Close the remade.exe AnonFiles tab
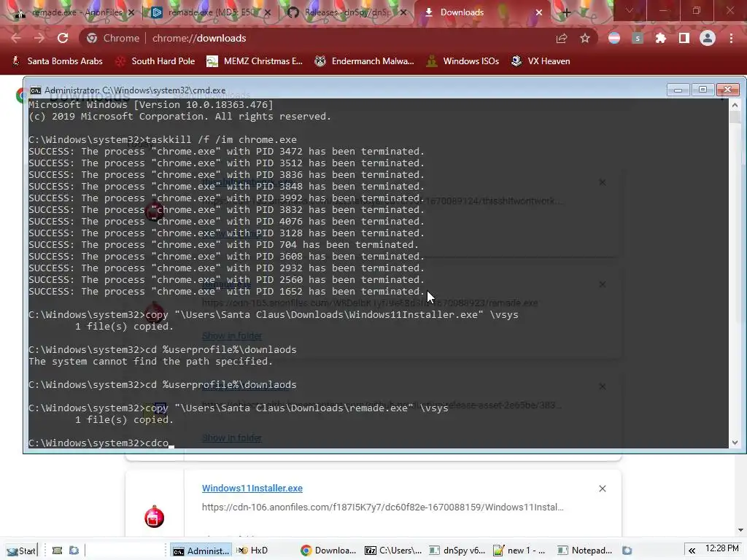747x560 pixels. (131, 12)
